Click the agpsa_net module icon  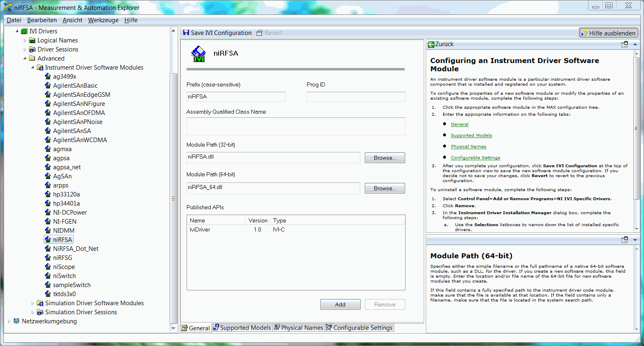(48, 167)
